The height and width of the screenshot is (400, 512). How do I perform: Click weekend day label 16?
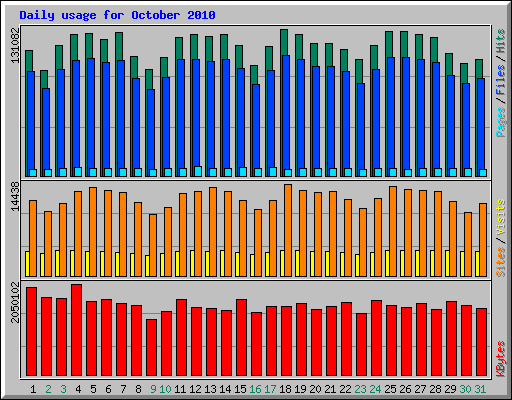click(255, 389)
